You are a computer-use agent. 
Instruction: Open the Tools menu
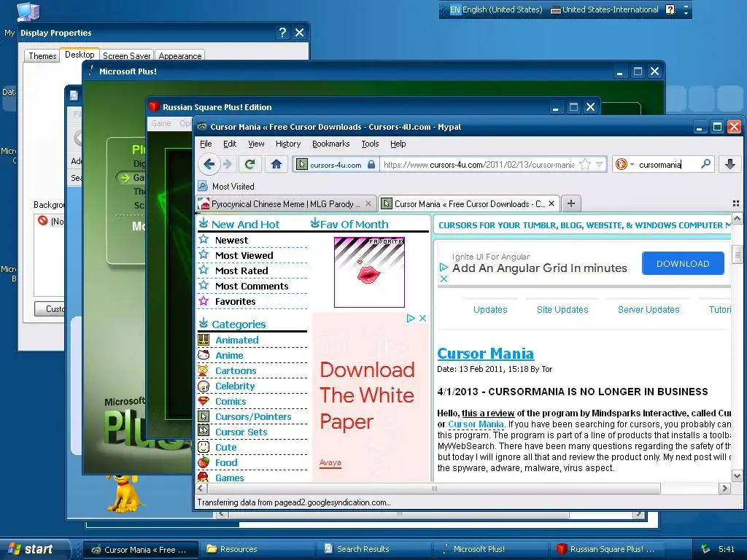point(370,144)
